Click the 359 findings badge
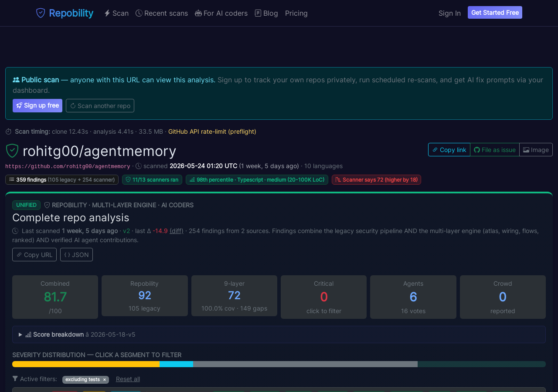This screenshot has width=558, height=392. 62,179
